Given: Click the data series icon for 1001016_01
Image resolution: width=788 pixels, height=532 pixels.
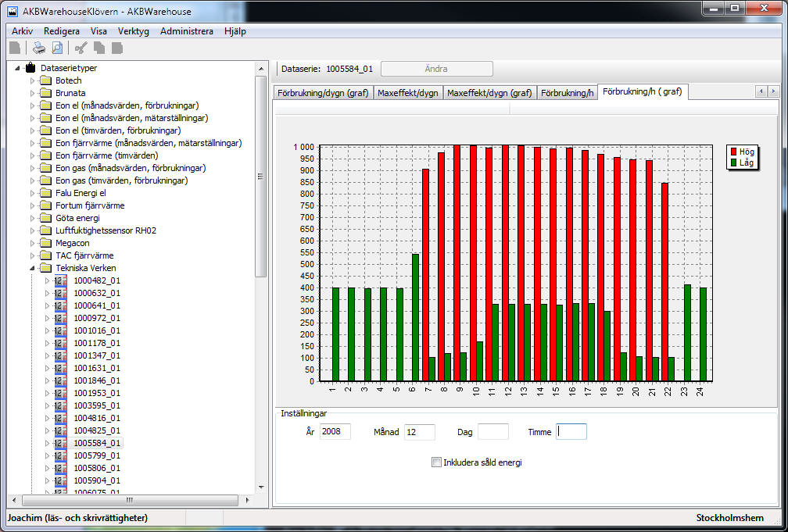Looking at the screenshot, I should pos(61,330).
